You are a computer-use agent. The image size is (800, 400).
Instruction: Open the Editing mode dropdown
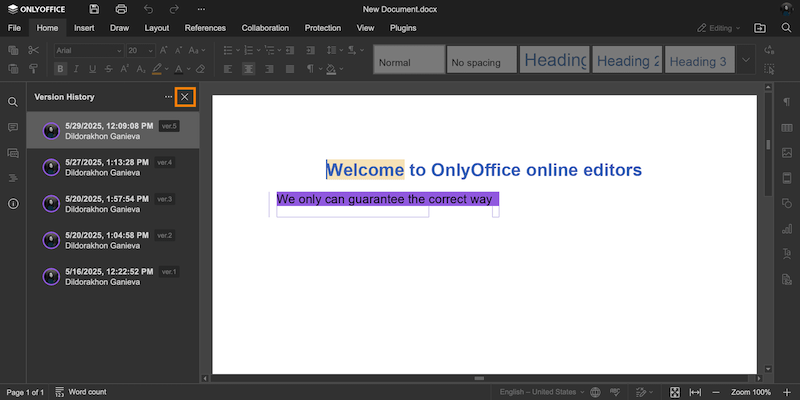click(719, 28)
